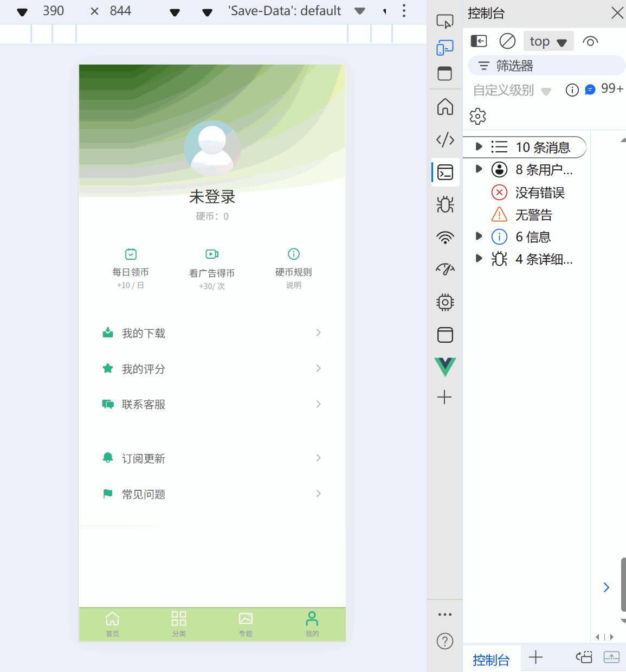Click the console vertical scrollbar thumb

click(x=623, y=585)
